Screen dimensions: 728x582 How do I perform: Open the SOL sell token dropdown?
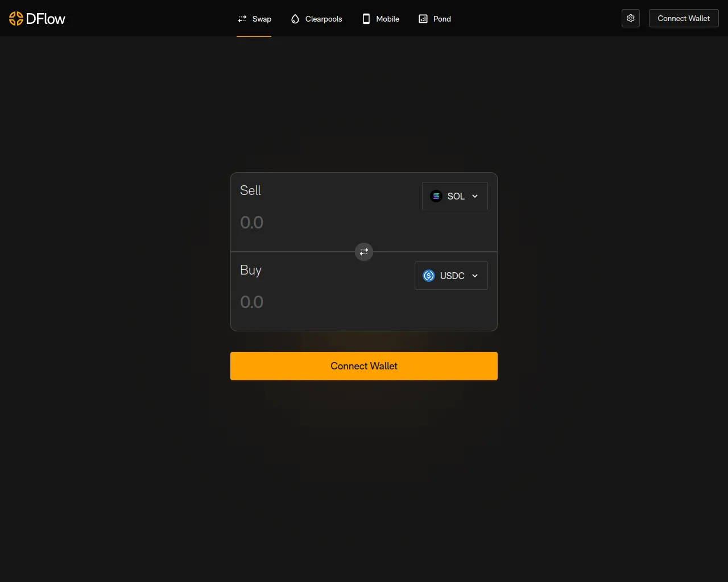[455, 196]
